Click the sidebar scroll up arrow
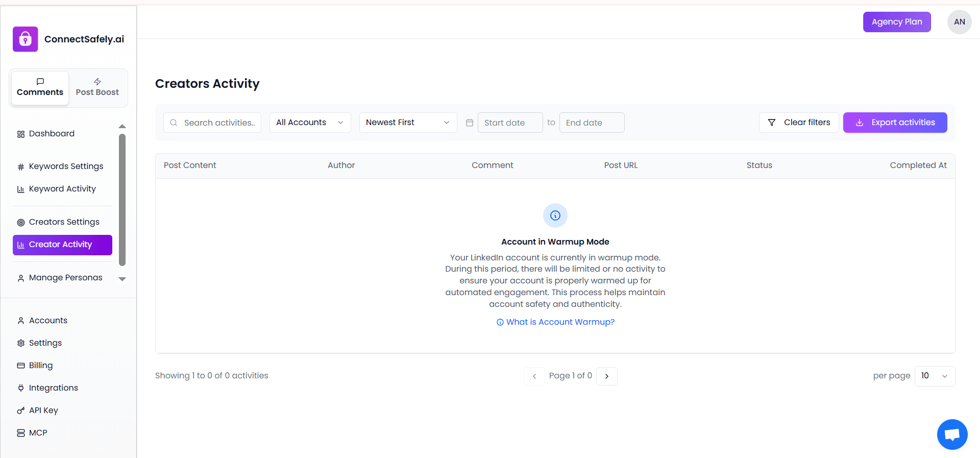 click(x=122, y=126)
